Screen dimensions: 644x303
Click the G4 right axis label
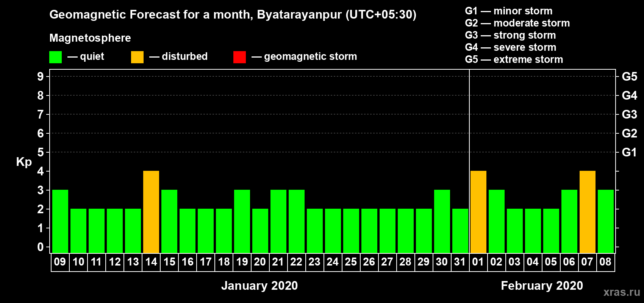[x=630, y=95]
